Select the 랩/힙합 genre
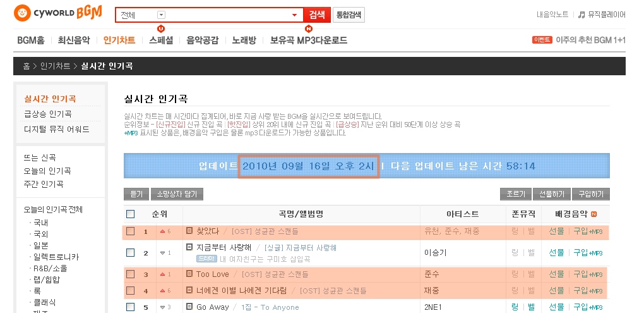 pyautogui.click(x=47, y=279)
